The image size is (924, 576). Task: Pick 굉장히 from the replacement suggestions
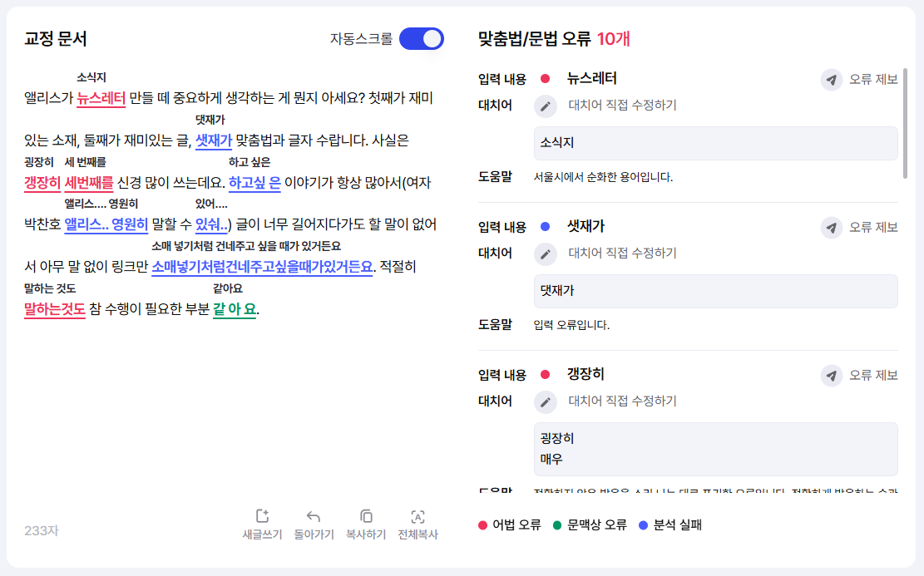pos(557,438)
